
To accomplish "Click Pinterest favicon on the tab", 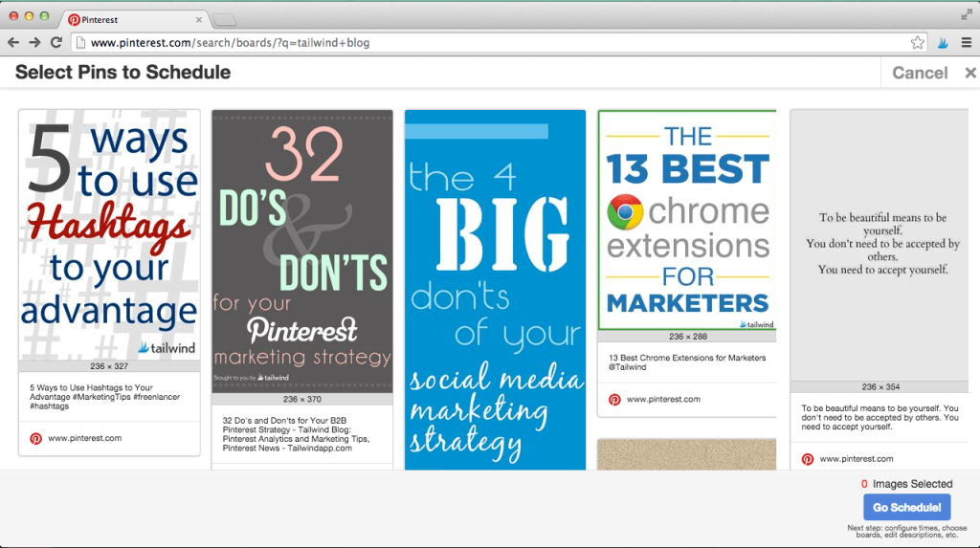I will 74,20.
